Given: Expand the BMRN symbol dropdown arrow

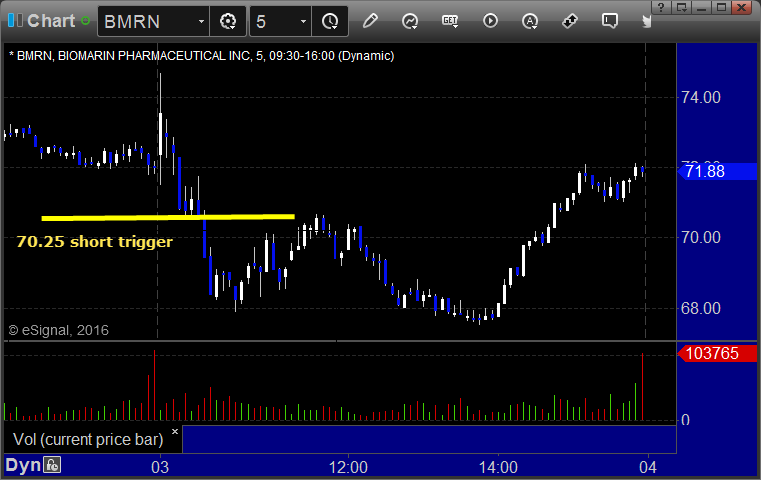Looking at the screenshot, I should point(201,21).
